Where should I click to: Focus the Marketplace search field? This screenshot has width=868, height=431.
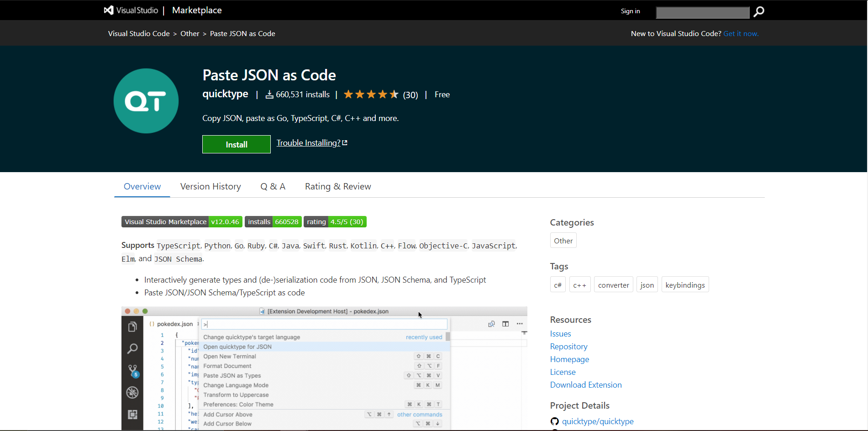(x=703, y=12)
